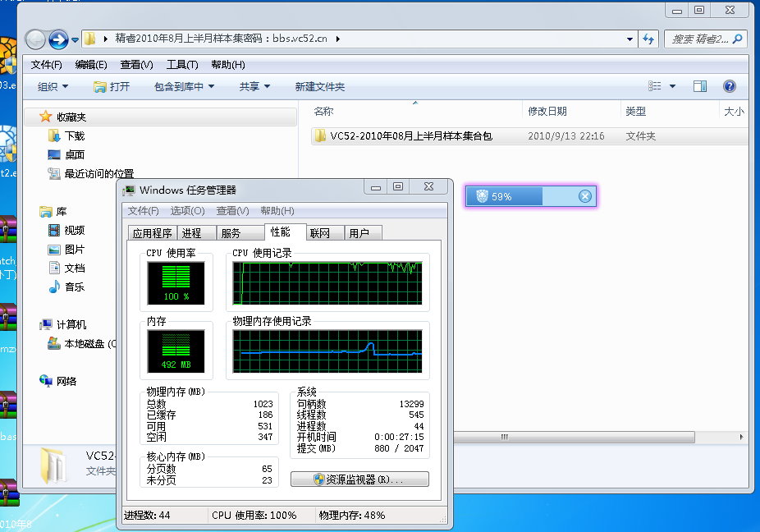
Task: Click the Task Manager title bar icon
Action: [x=129, y=190]
